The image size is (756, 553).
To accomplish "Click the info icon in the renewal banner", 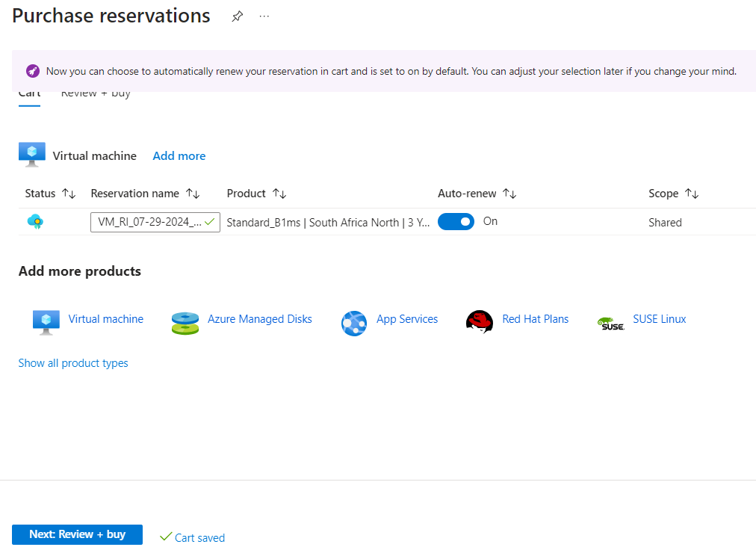I will pos(32,70).
